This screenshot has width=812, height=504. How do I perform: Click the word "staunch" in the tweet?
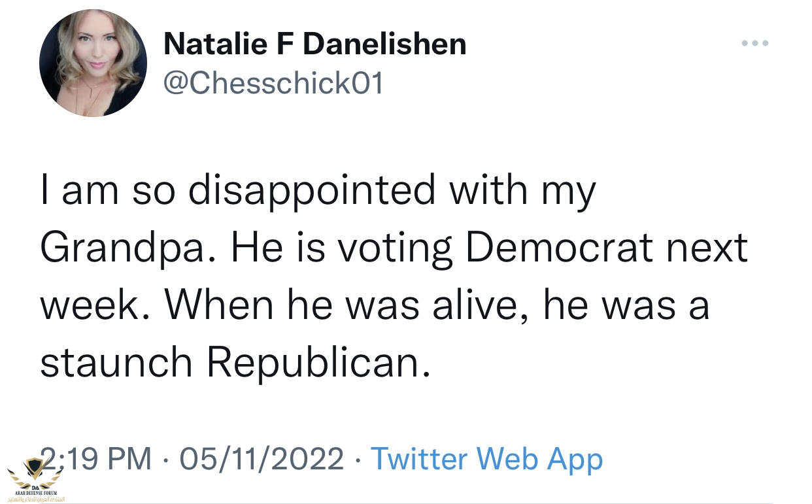coord(116,363)
